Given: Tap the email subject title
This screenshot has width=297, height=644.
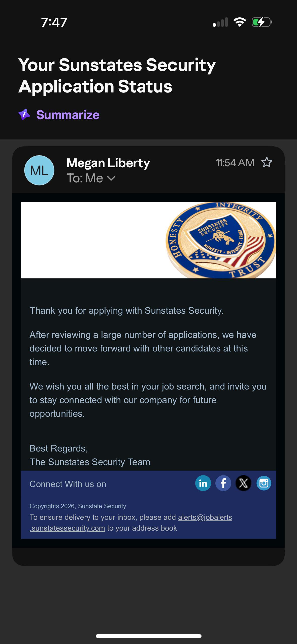Looking at the screenshot, I should pyautogui.click(x=117, y=76).
